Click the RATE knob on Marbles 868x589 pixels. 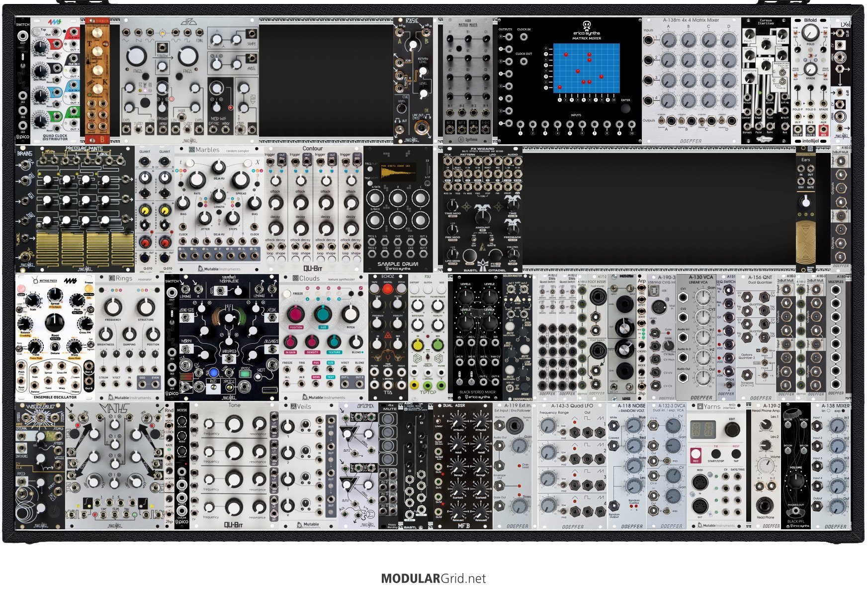197,180
